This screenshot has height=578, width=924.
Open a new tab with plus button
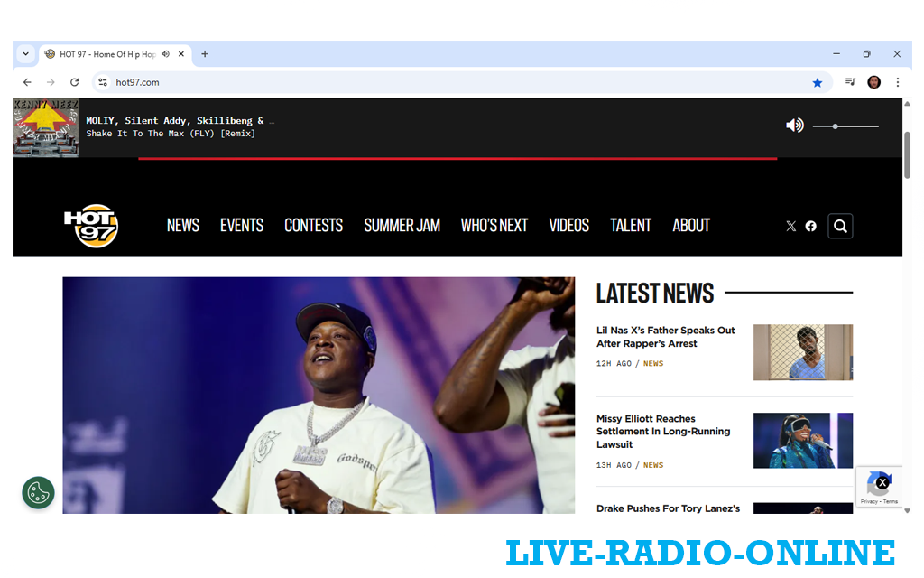205,53
